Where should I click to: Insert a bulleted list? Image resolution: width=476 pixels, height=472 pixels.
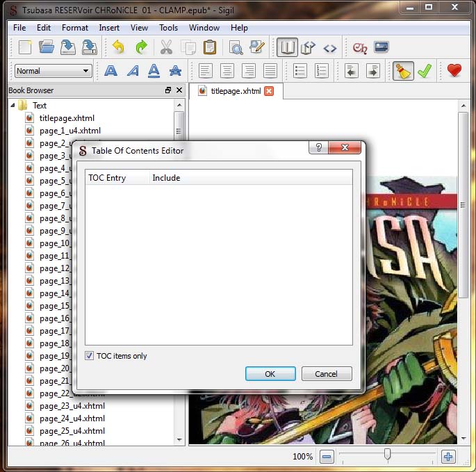(300, 71)
